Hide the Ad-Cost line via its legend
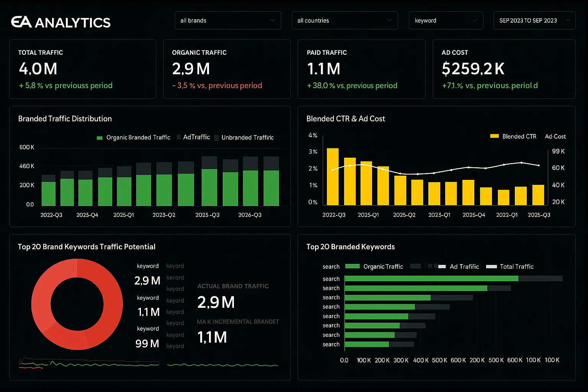 pyautogui.click(x=555, y=136)
